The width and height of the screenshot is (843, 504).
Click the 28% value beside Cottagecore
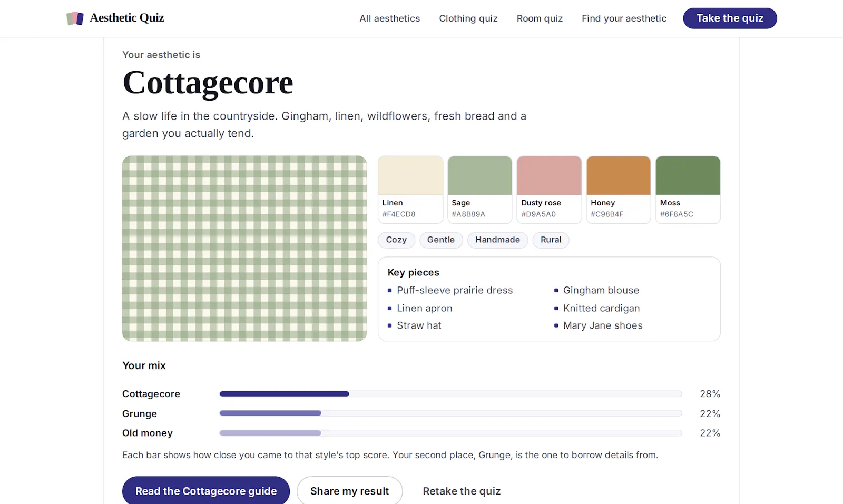click(x=710, y=394)
